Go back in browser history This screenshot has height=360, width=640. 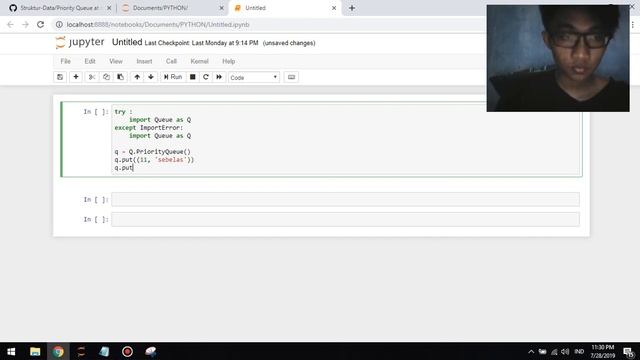tap(10, 24)
